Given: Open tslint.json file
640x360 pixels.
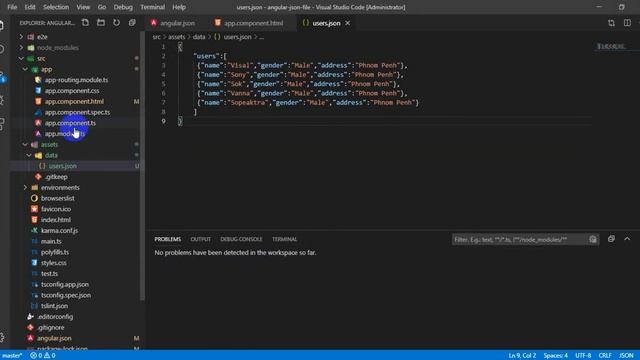Looking at the screenshot, I should (x=54, y=306).
